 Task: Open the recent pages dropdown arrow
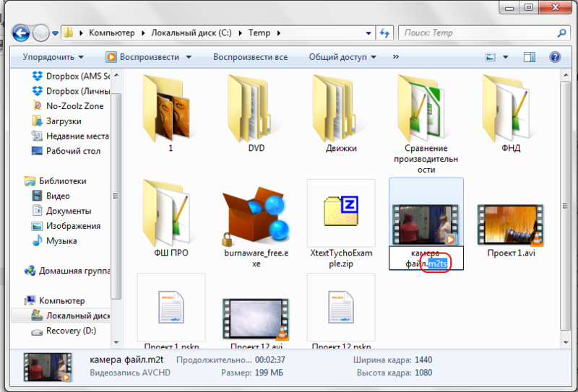point(56,33)
